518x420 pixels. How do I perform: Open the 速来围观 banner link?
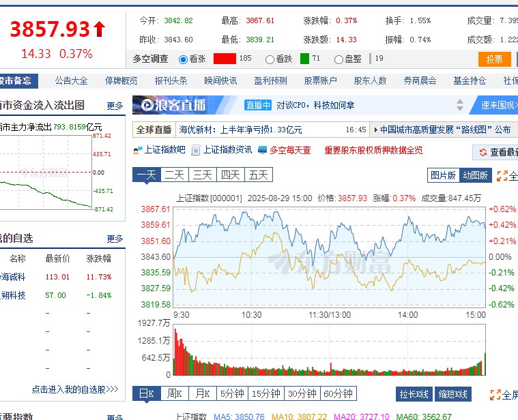click(495, 105)
